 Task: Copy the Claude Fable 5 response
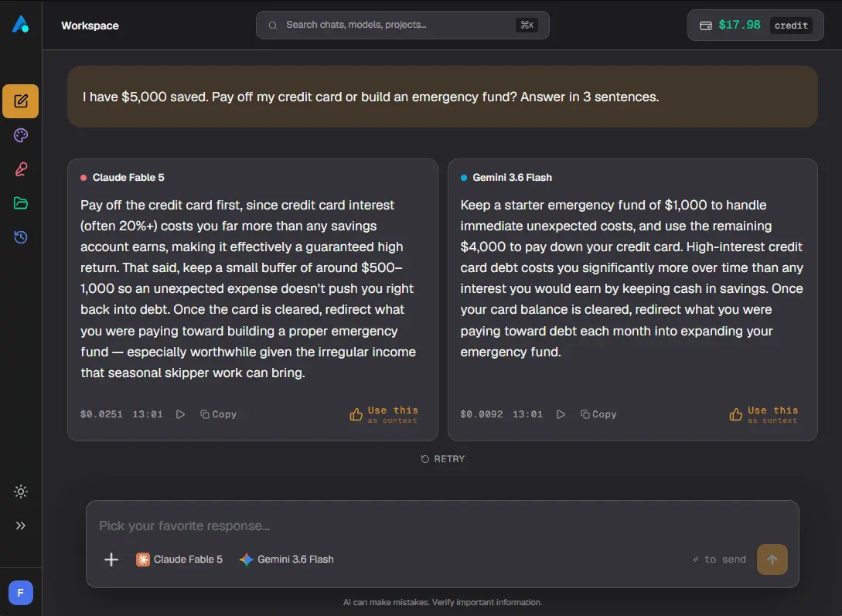click(218, 414)
